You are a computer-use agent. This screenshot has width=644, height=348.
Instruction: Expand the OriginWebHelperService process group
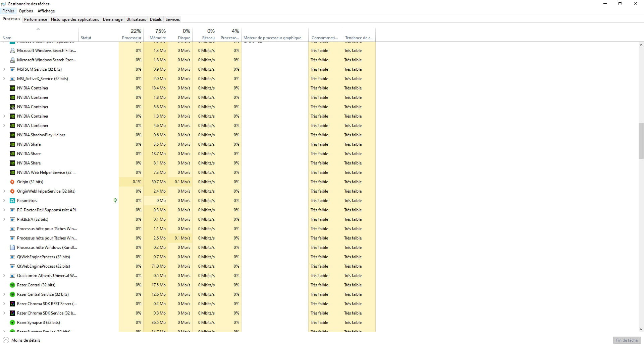(4, 191)
